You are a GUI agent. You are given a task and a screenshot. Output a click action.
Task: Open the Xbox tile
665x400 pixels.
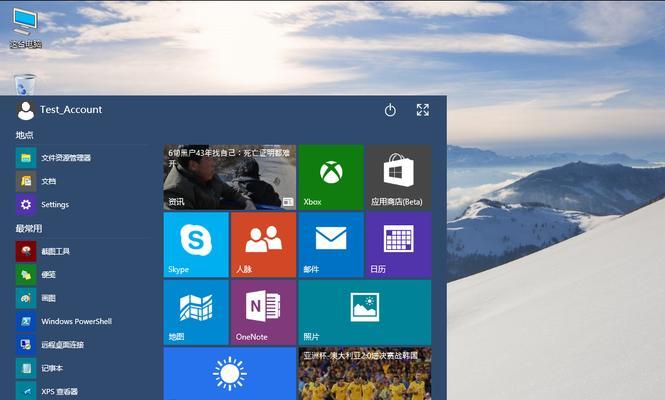[331, 177]
